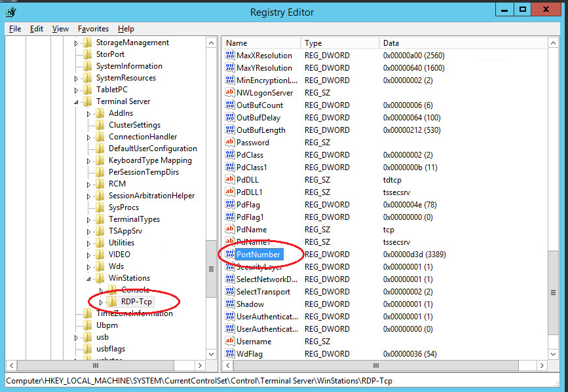Open the Edit menu
This screenshot has width=568, height=392.
37,28
